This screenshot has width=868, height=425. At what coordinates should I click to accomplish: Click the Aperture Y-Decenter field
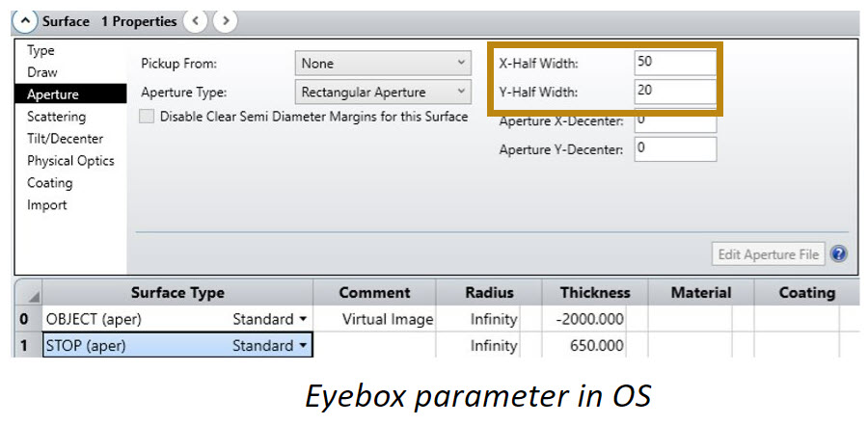pyautogui.click(x=675, y=148)
